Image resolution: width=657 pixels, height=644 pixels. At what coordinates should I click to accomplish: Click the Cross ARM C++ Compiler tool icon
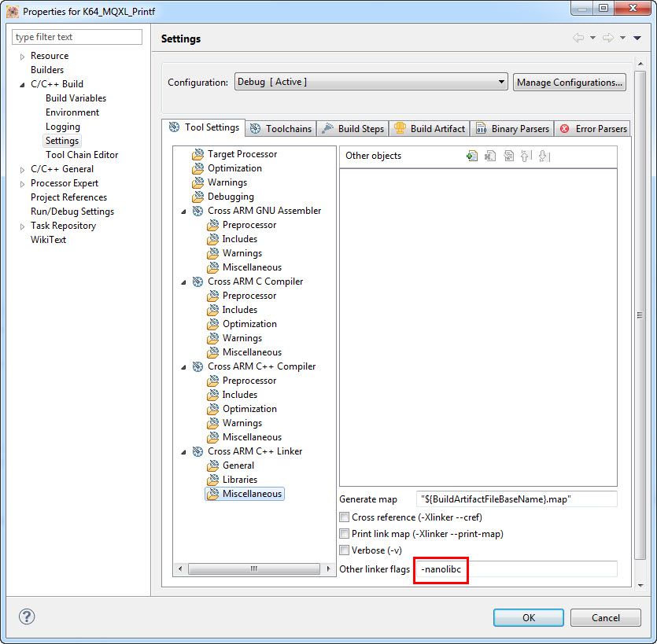(x=197, y=366)
